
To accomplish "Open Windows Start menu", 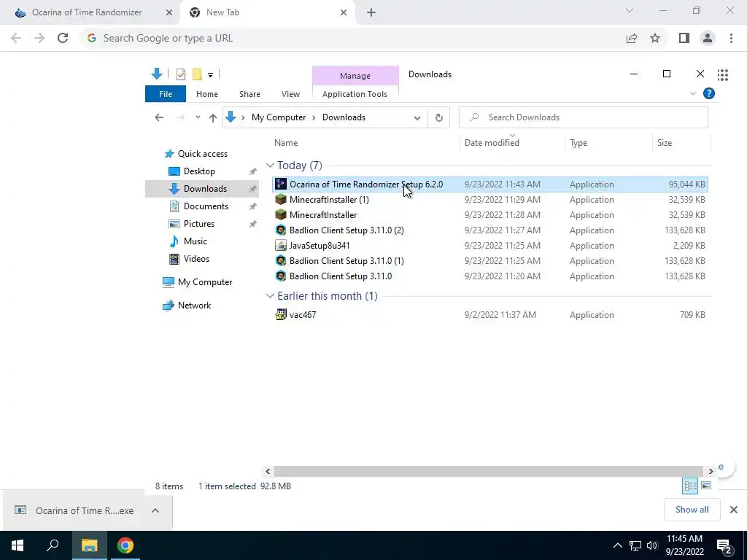I will point(18,545).
